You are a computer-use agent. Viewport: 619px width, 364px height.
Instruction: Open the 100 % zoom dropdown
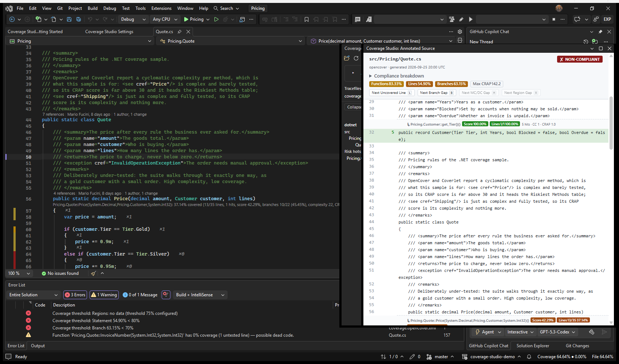pyautogui.click(x=19, y=273)
